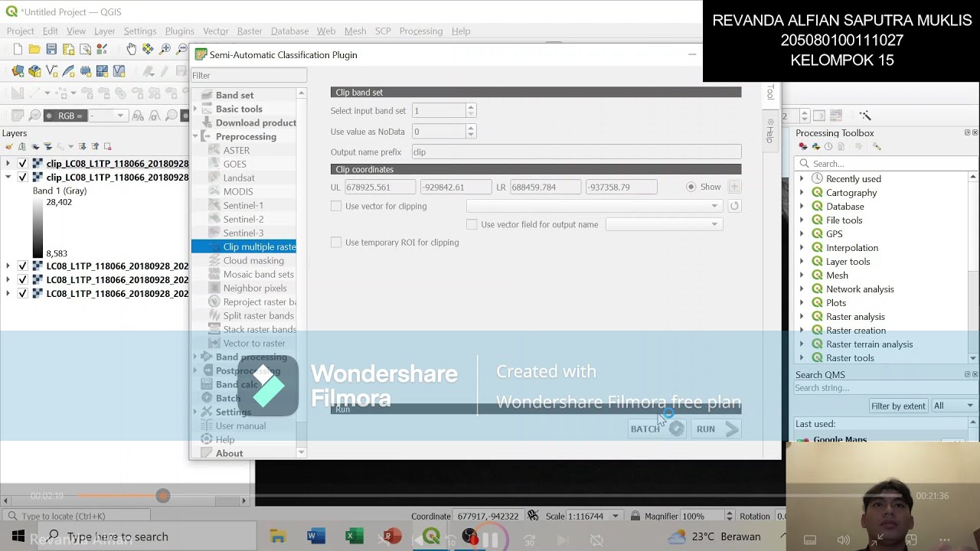Image resolution: width=980 pixels, height=551 pixels.
Task: Click the video timeline playhead slider
Action: pos(162,496)
